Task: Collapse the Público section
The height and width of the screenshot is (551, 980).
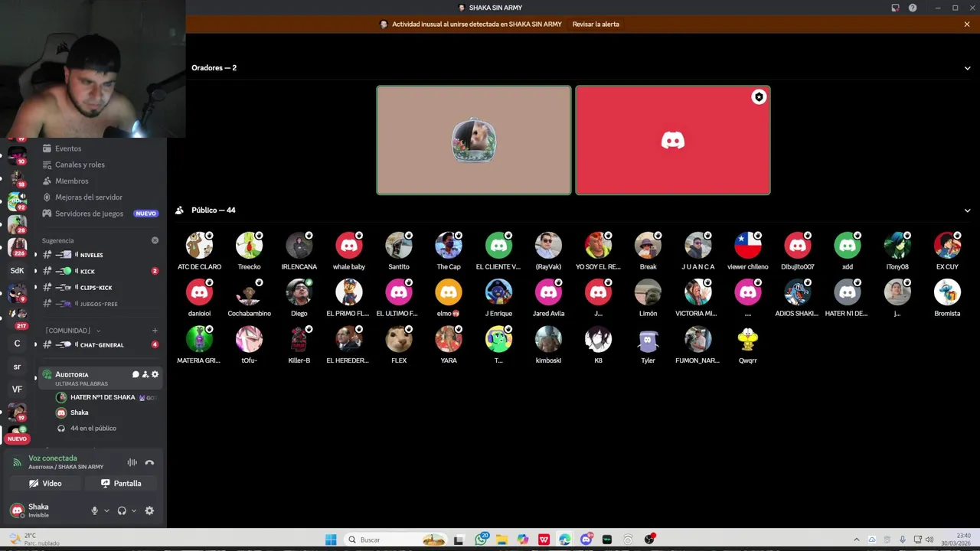Action: pos(967,210)
